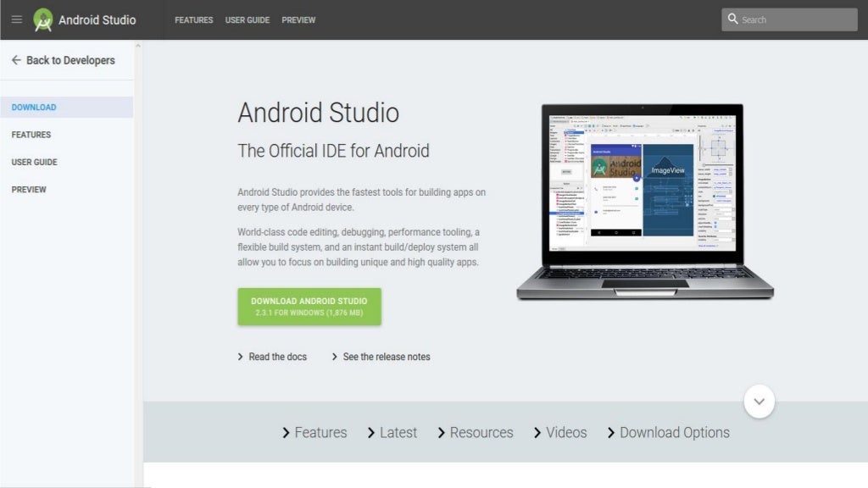Open PREVIEW in the top navigation bar

click(x=298, y=20)
